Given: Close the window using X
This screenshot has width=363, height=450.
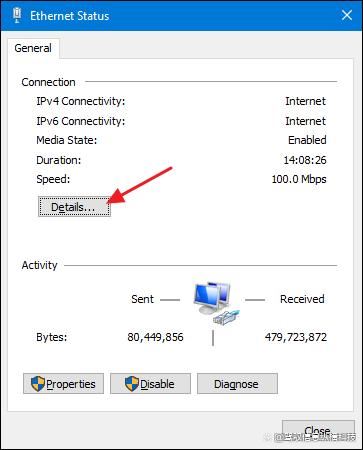Looking at the screenshot, I should [x=347, y=15].
